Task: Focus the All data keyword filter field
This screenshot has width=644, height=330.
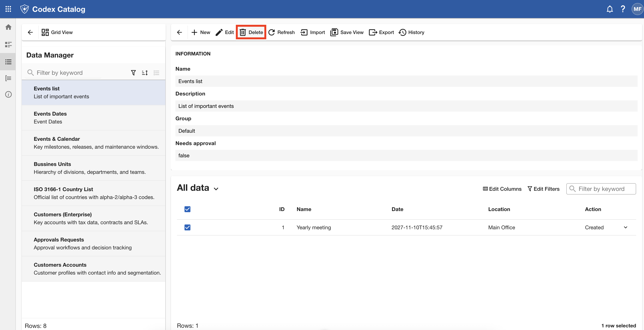Action: click(x=601, y=189)
